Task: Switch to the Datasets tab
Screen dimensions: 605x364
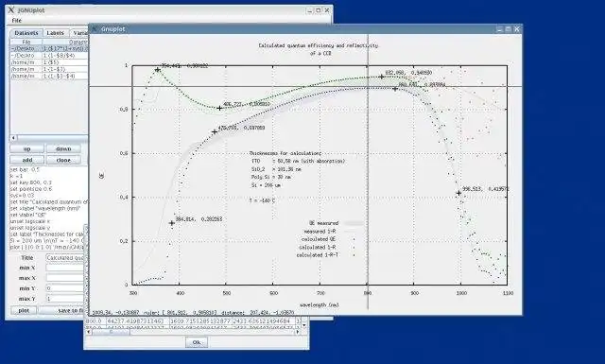Action: pyautogui.click(x=26, y=33)
